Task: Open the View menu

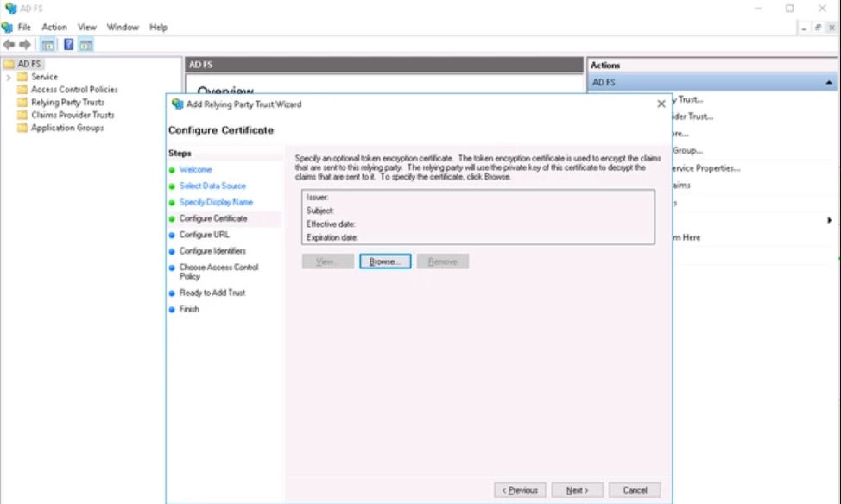Action: click(87, 28)
